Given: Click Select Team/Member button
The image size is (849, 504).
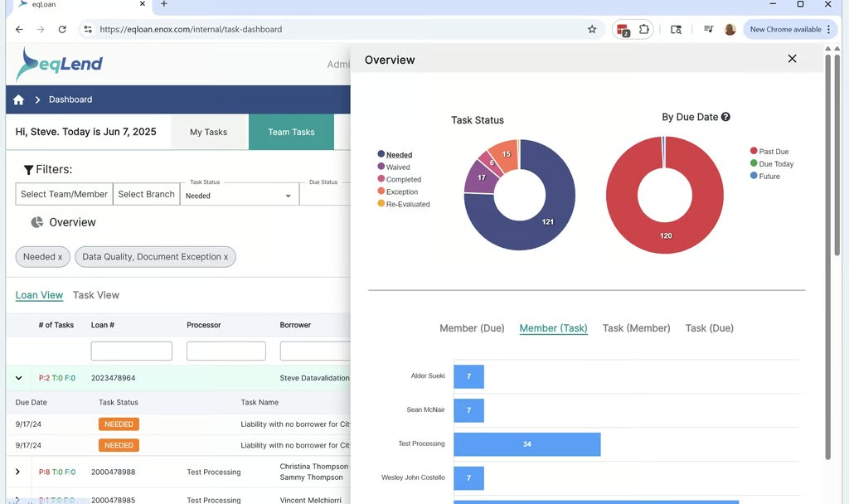Looking at the screenshot, I should (x=64, y=194).
